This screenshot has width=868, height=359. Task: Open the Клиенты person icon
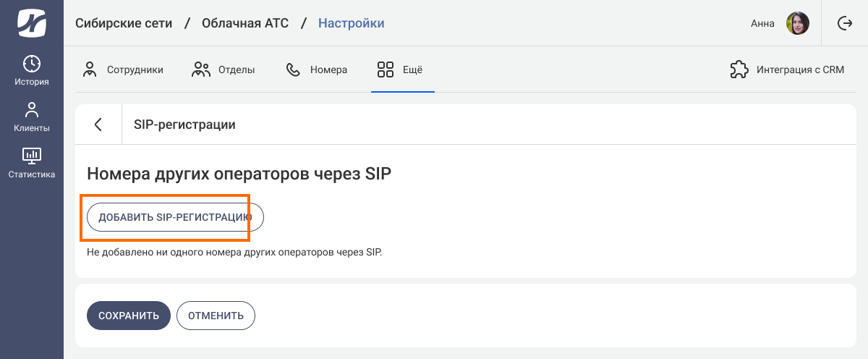point(32,110)
